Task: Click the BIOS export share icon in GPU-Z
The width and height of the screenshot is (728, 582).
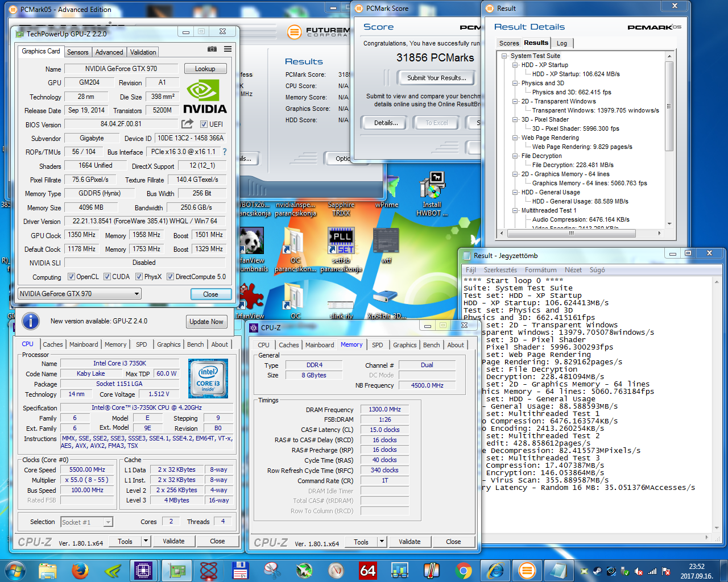Action: tap(187, 123)
